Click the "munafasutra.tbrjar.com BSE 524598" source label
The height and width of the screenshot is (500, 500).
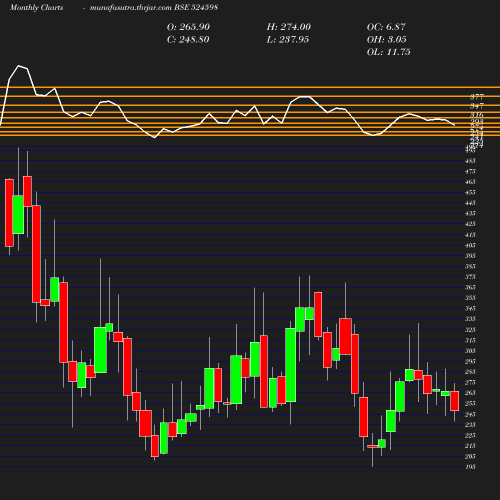[x=154, y=8]
